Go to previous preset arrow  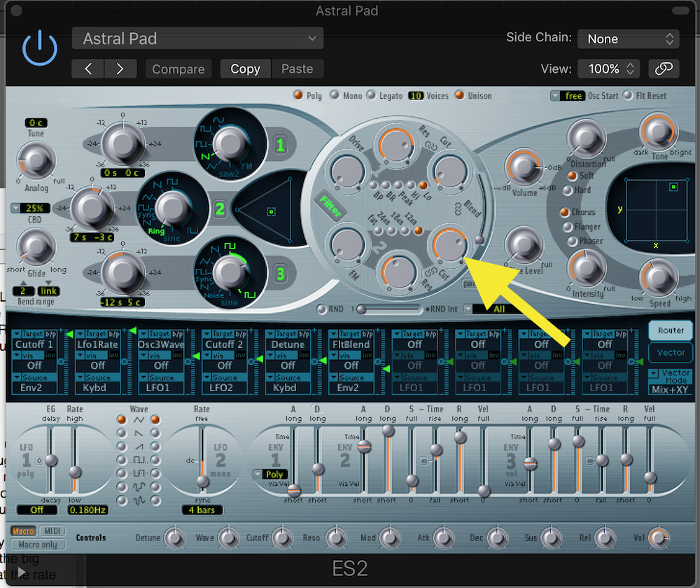pyautogui.click(x=88, y=69)
